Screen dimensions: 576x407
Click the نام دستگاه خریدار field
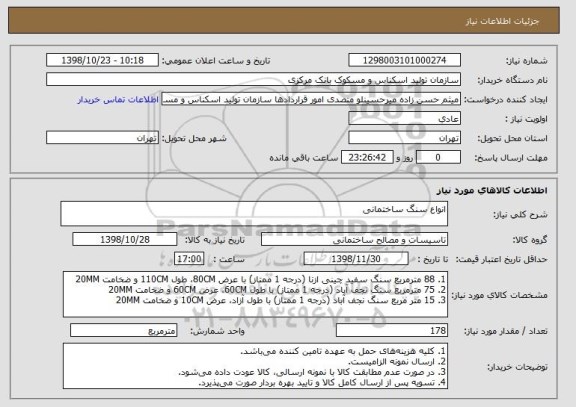pos(253,80)
